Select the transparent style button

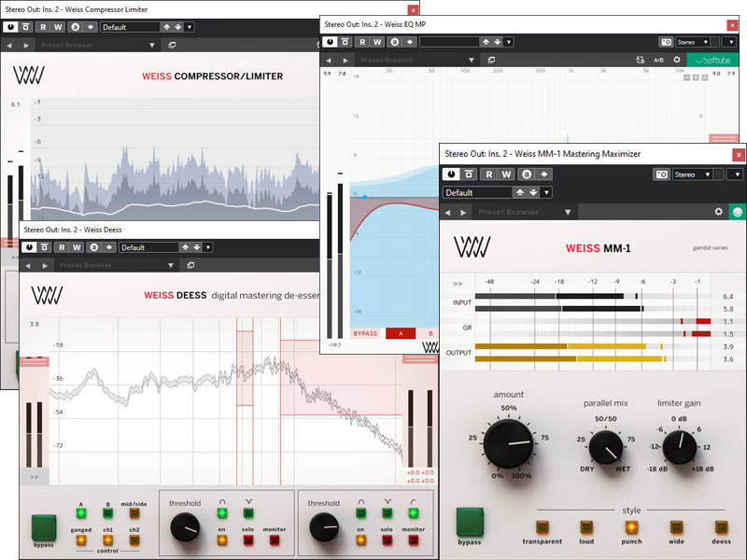[543, 527]
